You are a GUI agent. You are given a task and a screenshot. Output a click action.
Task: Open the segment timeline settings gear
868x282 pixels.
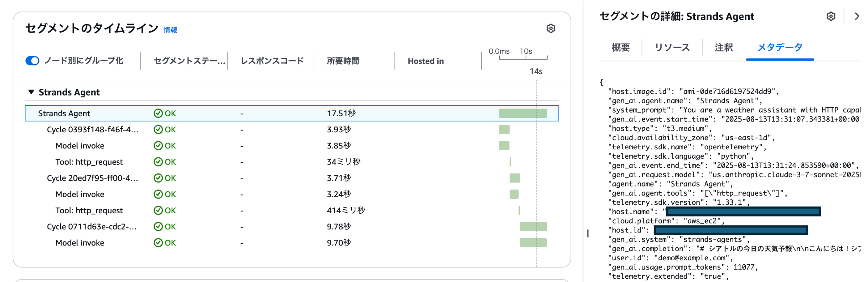[551, 29]
